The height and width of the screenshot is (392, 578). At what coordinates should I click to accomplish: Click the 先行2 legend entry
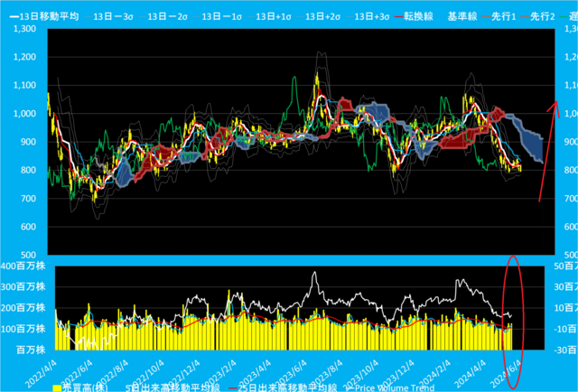[x=538, y=16]
